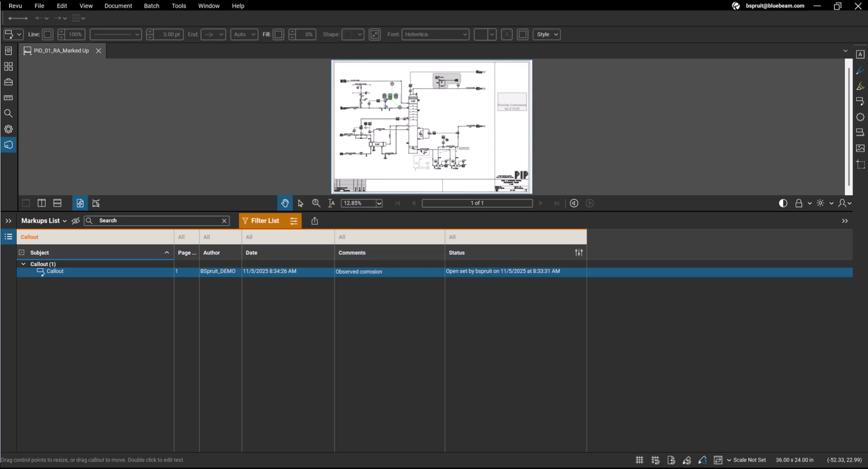Open sidebar Settings gear
The height and width of the screenshot is (469, 868).
click(9, 129)
